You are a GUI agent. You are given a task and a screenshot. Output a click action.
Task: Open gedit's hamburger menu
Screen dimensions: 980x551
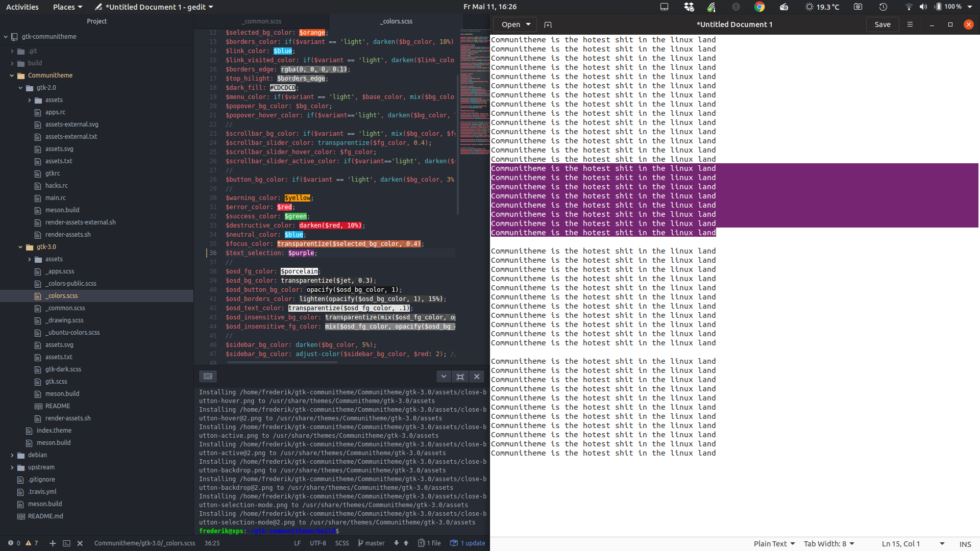[x=910, y=24]
